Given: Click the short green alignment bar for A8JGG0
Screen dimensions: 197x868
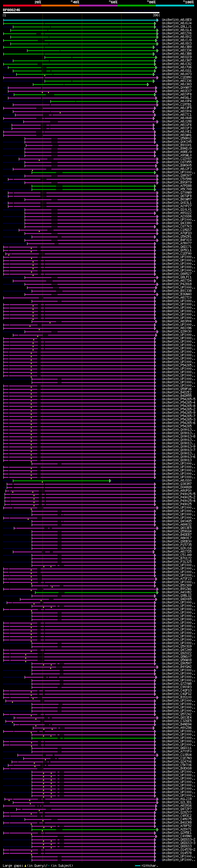Looking at the screenshot, I should tap(62, 481).
